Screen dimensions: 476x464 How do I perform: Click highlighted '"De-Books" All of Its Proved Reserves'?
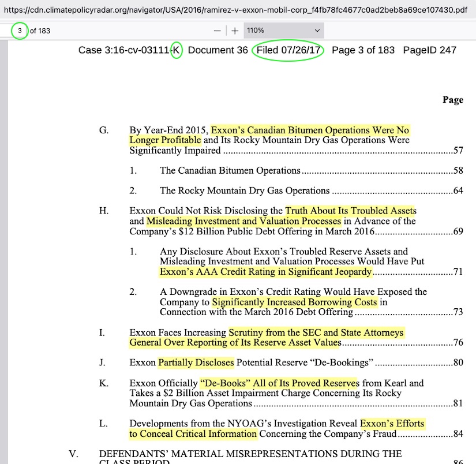[x=279, y=383]
